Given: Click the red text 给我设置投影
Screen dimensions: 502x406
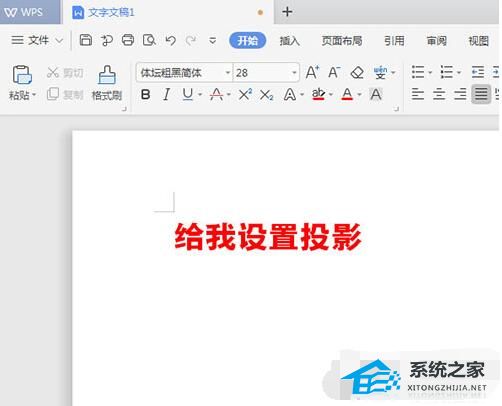Looking at the screenshot, I should tap(268, 237).
